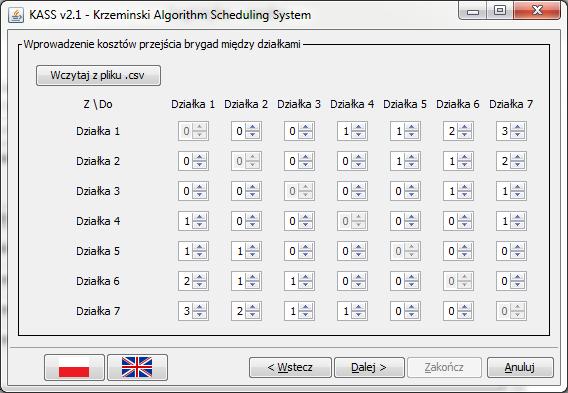Viewport: 568px width, 393px height.
Task: Click the cost field Działka 3 to Działka 6
Action: click(451, 191)
